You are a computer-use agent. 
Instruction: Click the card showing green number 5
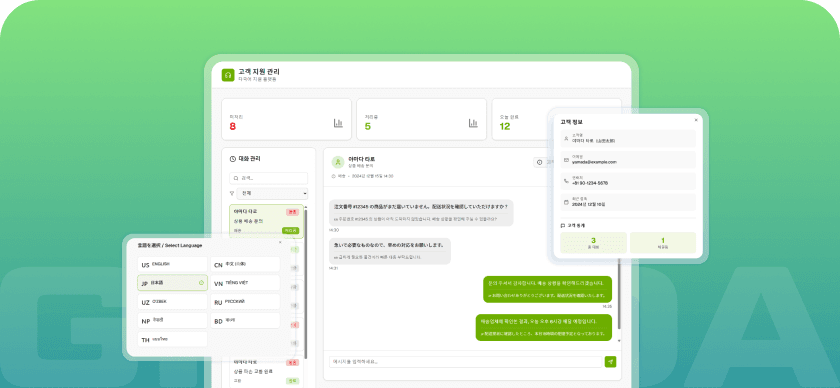click(x=422, y=120)
